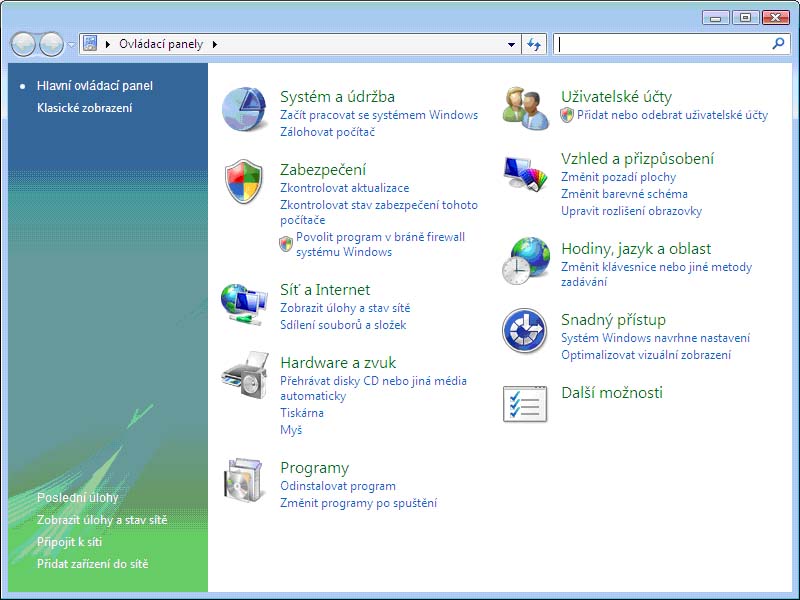The height and width of the screenshot is (600, 800).
Task: Switch to Klasické zobrazení
Action: point(84,108)
